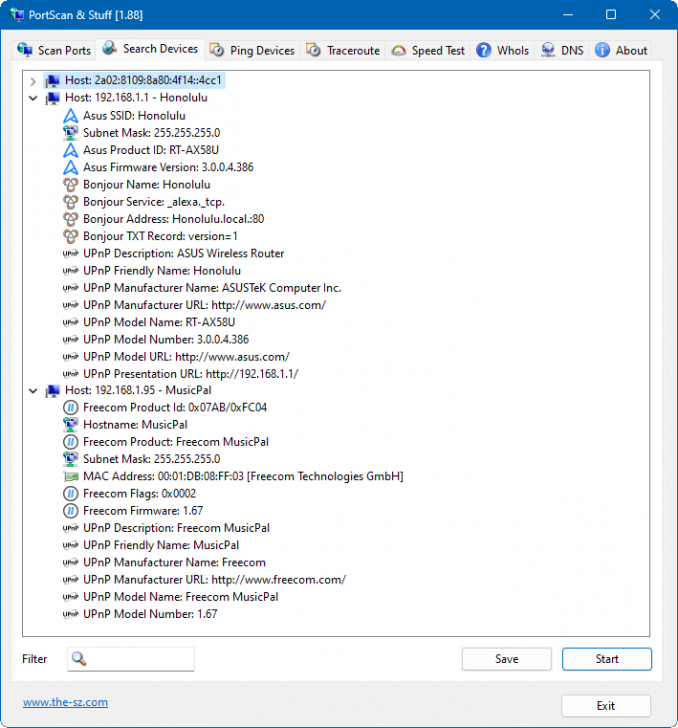This screenshot has height=728, width=678.
Task: Click the Asus icon beside Firmware Version 3.0.0.4.386
Action: point(70,167)
